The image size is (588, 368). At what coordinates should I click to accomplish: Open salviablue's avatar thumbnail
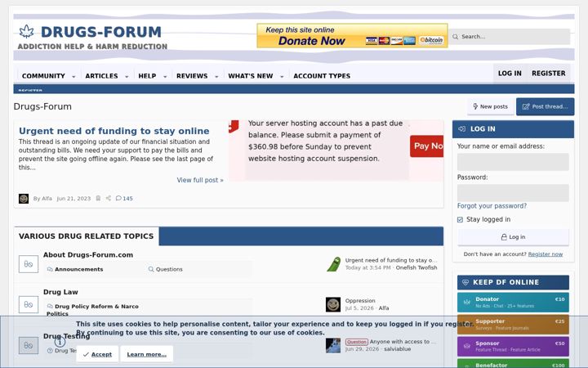point(333,345)
